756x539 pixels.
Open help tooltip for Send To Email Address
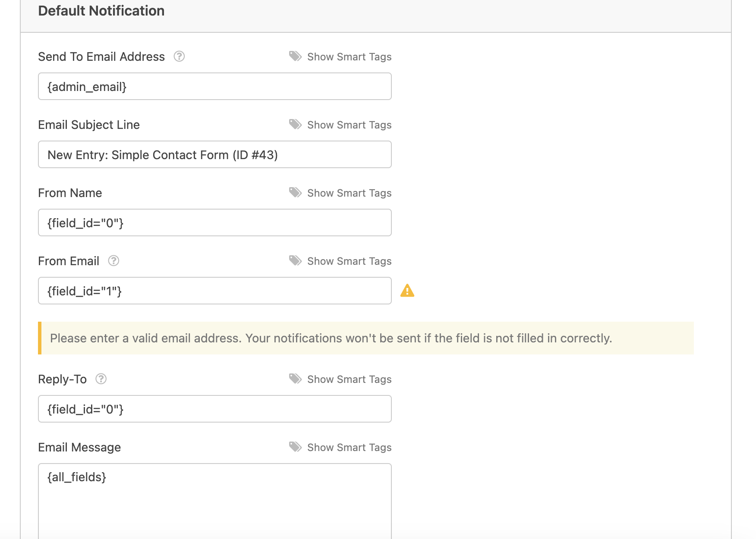click(x=179, y=56)
